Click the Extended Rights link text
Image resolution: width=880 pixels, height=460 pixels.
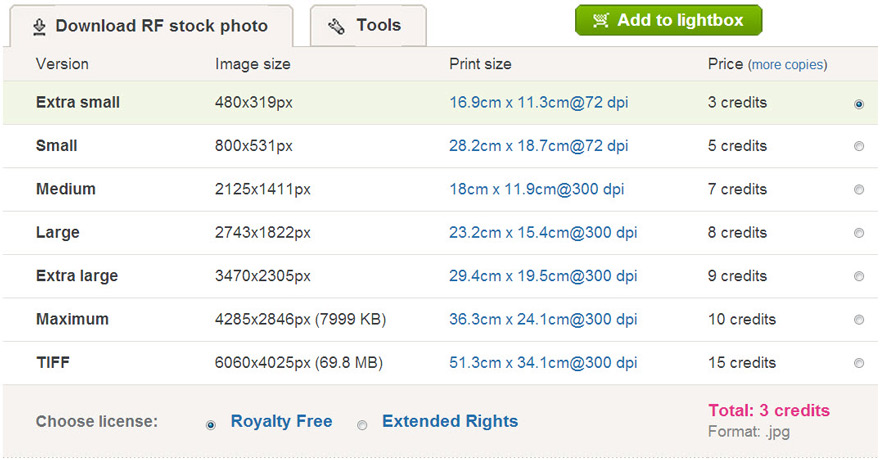tap(450, 422)
